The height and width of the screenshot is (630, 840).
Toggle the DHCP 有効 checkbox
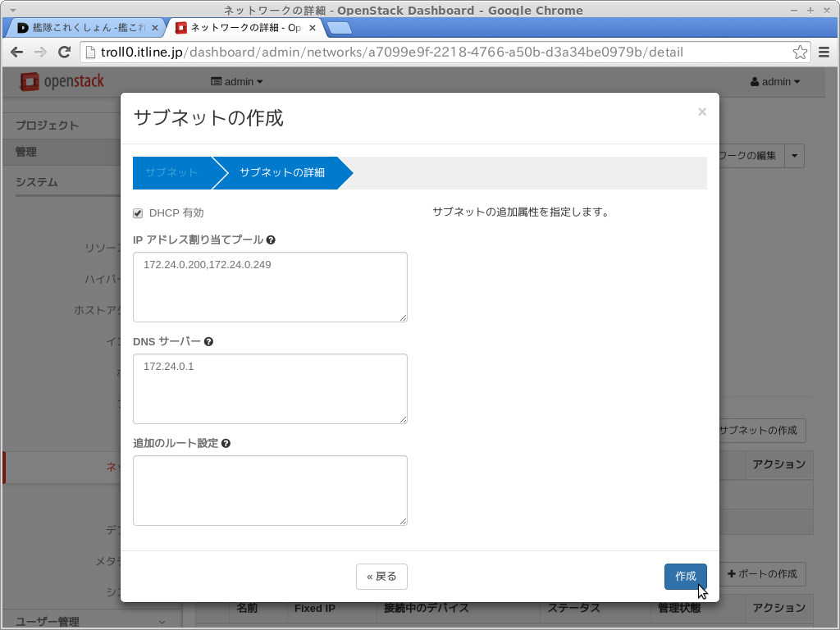pos(138,213)
